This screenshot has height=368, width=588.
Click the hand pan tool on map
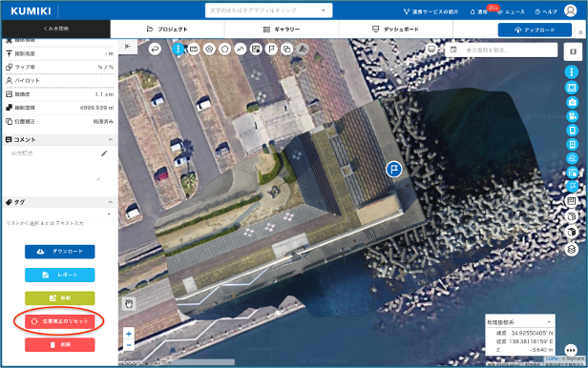coord(129,303)
